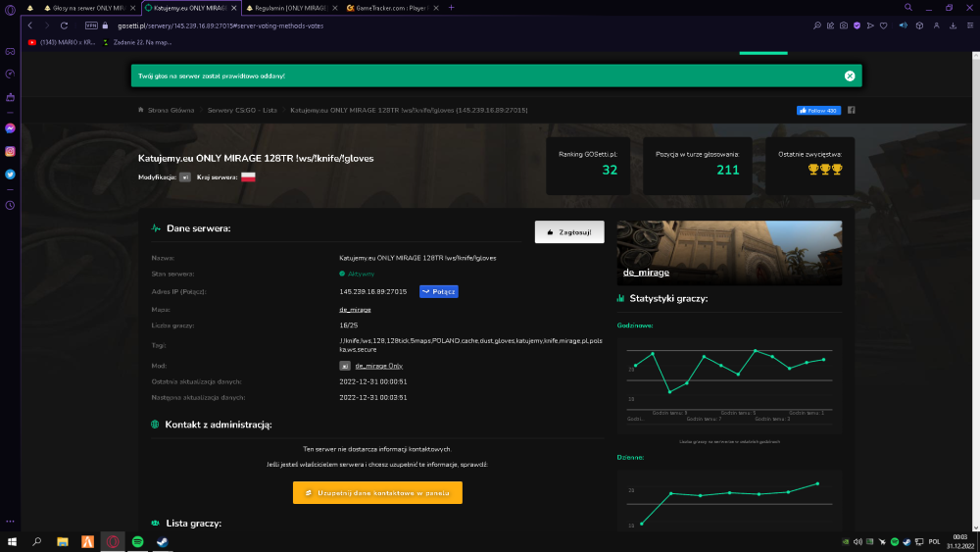Screen dimensions: 980x552
Task: Open Instagram in the sidebar
Action: tap(10, 151)
